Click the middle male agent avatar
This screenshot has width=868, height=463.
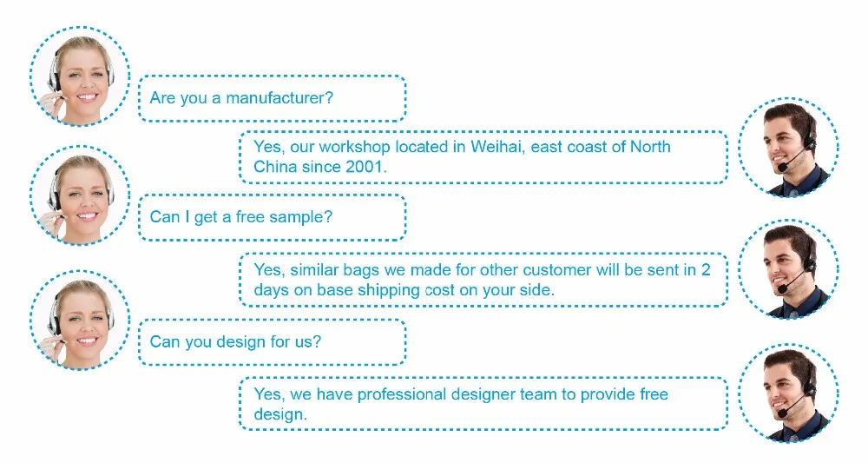click(788, 269)
